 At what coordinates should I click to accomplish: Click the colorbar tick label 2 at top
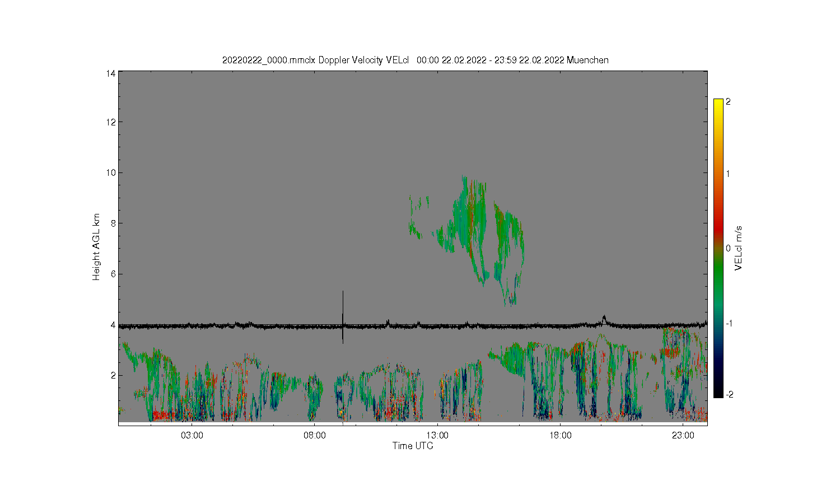728,102
